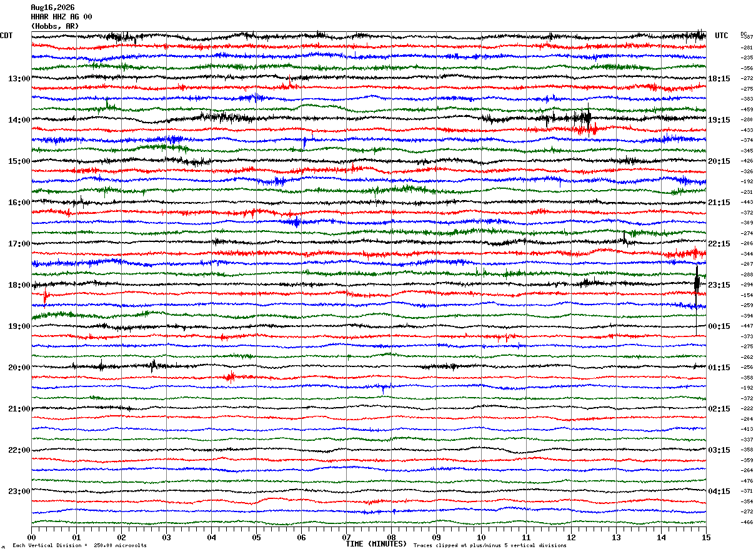The width and height of the screenshot is (756, 554).
Task: Click the 19:15 UTC time label
Action: (x=719, y=120)
